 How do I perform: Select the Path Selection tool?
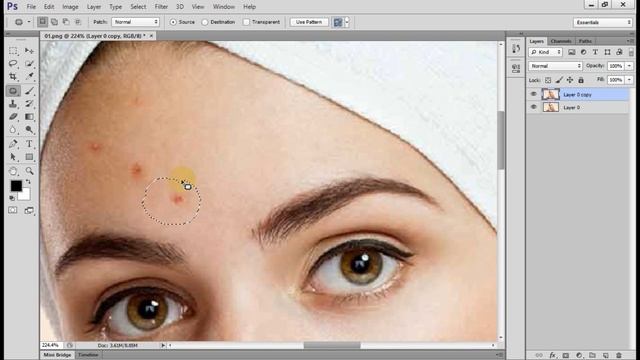pos(13,157)
